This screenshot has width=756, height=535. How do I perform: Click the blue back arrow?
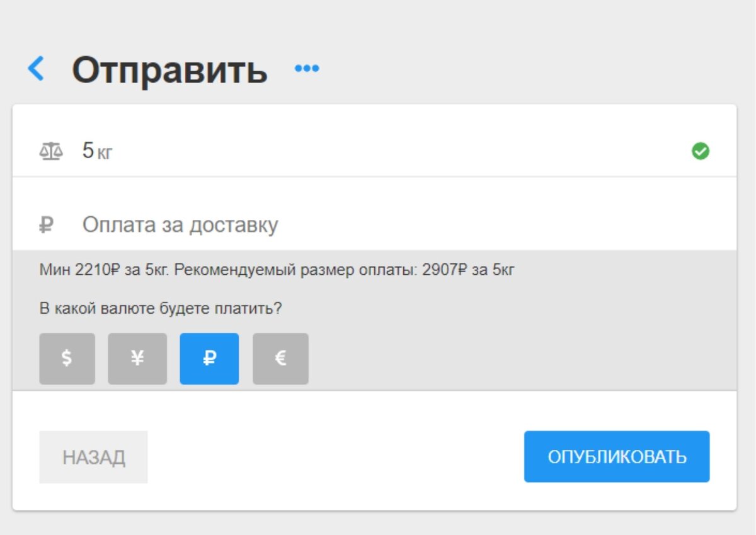(x=36, y=69)
